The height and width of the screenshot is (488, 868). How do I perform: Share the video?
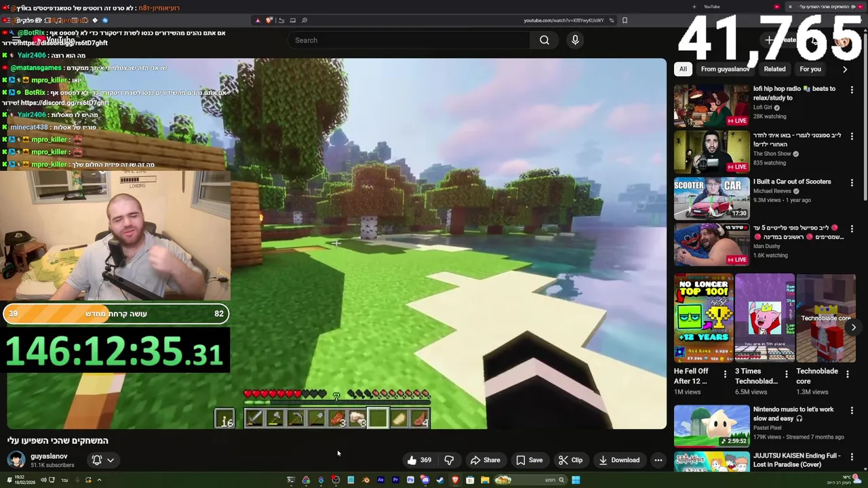coord(485,460)
